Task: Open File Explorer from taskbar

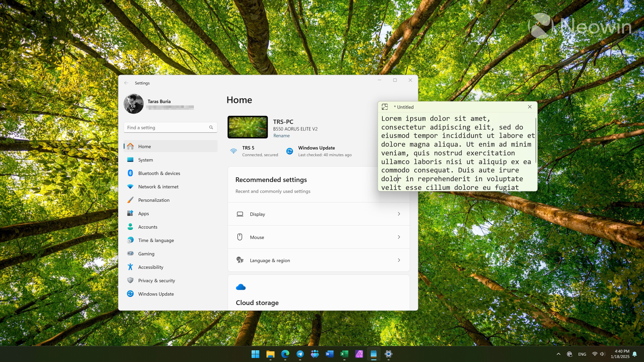Action: click(271, 354)
